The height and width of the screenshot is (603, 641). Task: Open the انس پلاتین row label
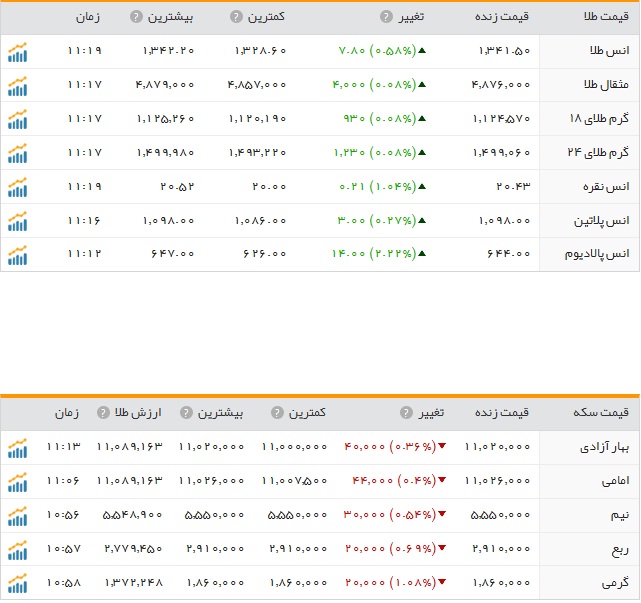pyautogui.click(x=601, y=221)
